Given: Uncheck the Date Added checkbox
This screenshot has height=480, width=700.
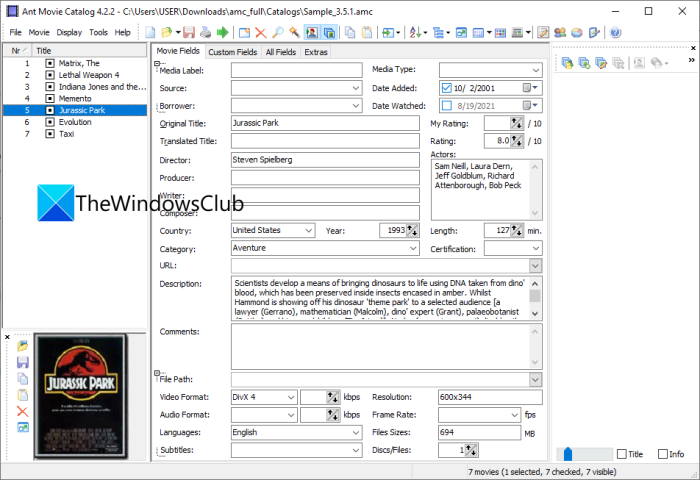Looking at the screenshot, I should point(447,88).
